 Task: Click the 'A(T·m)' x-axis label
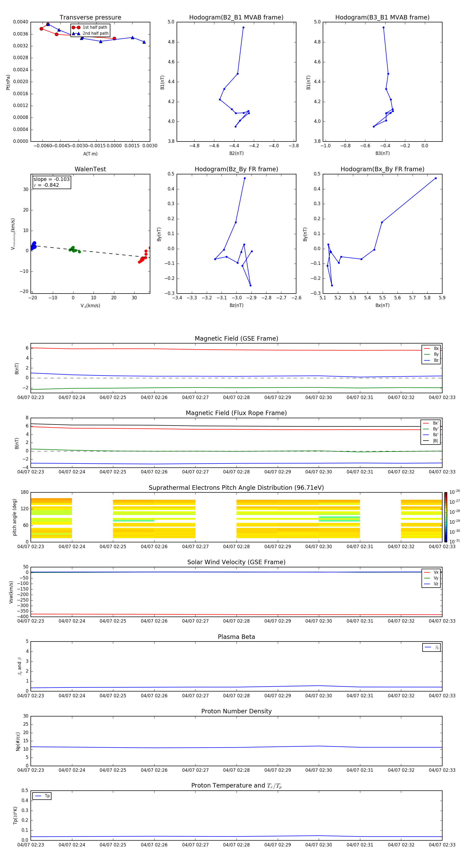coord(90,154)
